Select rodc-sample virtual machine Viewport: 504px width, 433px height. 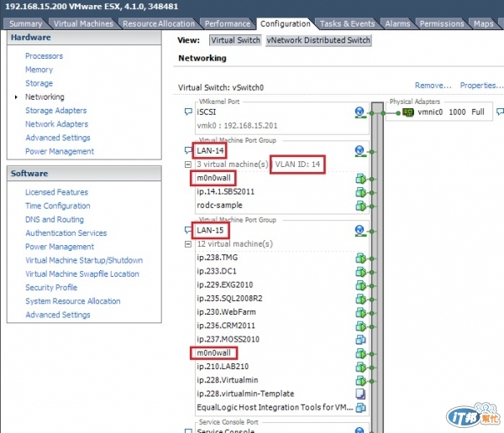219,206
